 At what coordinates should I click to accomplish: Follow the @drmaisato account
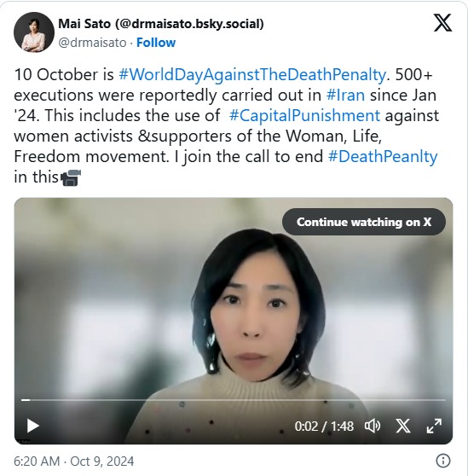[156, 43]
